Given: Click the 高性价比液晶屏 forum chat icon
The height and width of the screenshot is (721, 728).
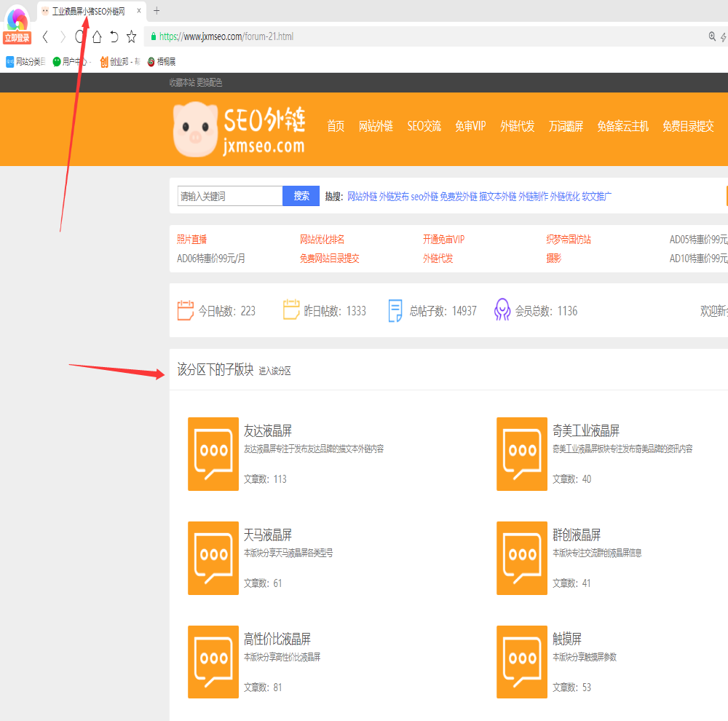Looking at the screenshot, I should [x=213, y=662].
